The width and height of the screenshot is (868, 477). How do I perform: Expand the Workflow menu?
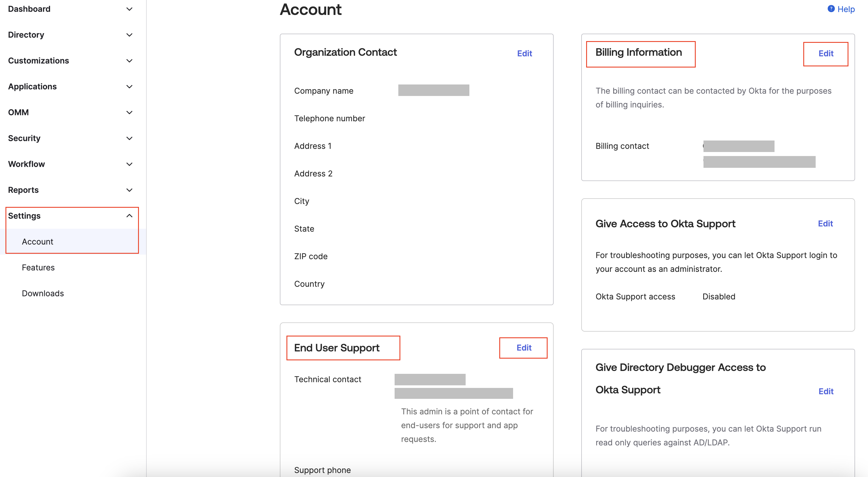click(x=130, y=164)
